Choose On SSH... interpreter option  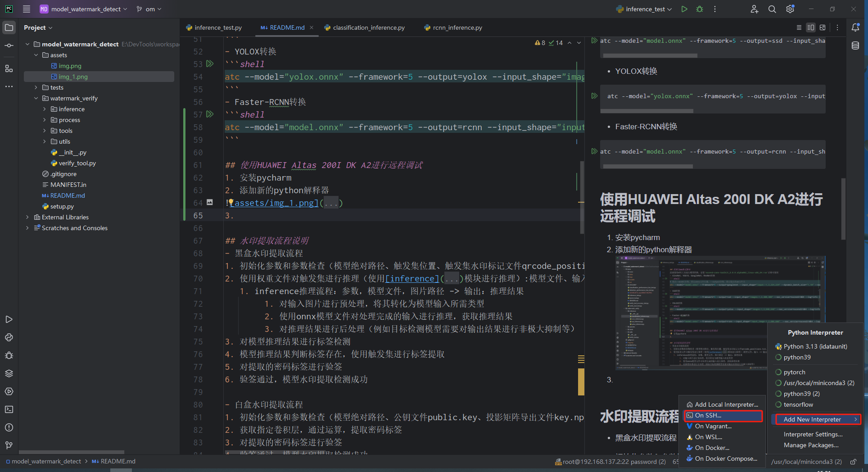[723, 415]
